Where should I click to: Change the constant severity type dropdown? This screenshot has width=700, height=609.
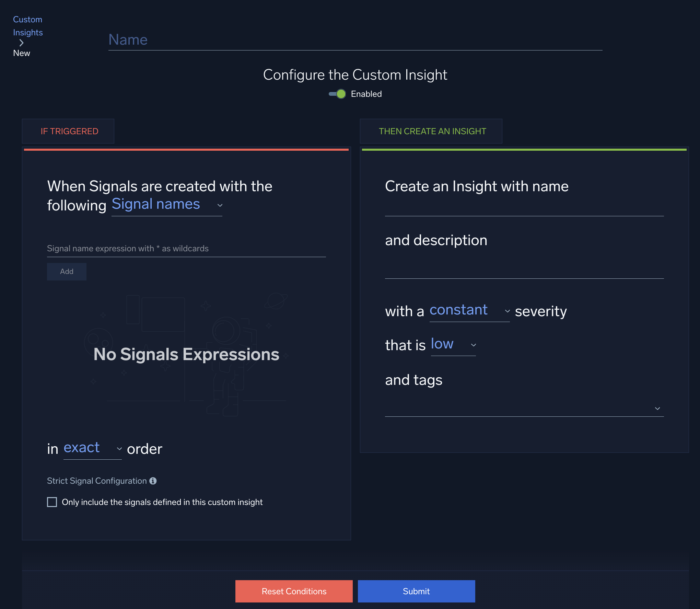point(458,310)
